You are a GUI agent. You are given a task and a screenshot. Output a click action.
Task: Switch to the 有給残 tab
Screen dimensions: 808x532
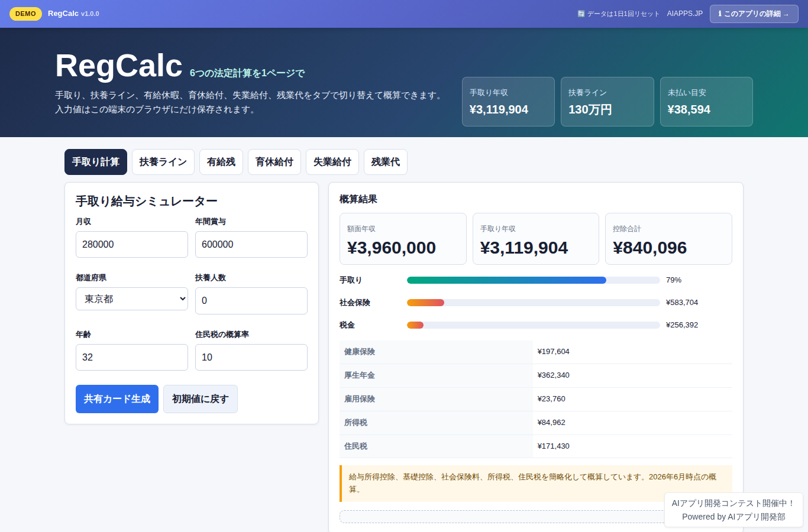pyautogui.click(x=221, y=162)
